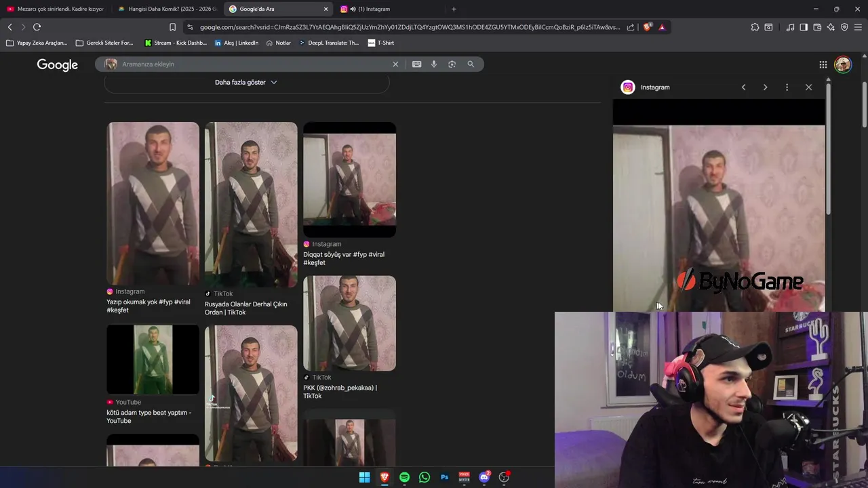The width and height of the screenshot is (868, 488).
Task: Open the Brave VPN shield icon
Action: point(844,27)
